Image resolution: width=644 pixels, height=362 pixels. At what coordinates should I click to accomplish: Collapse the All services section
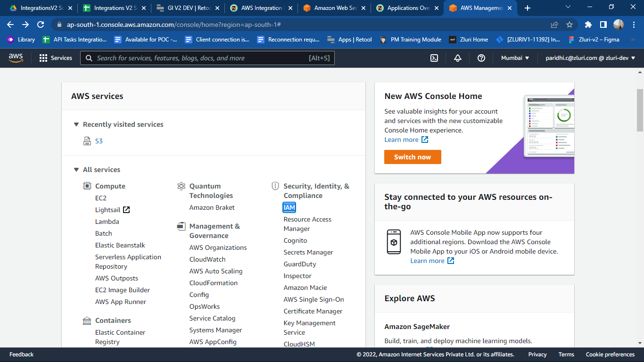tap(76, 170)
